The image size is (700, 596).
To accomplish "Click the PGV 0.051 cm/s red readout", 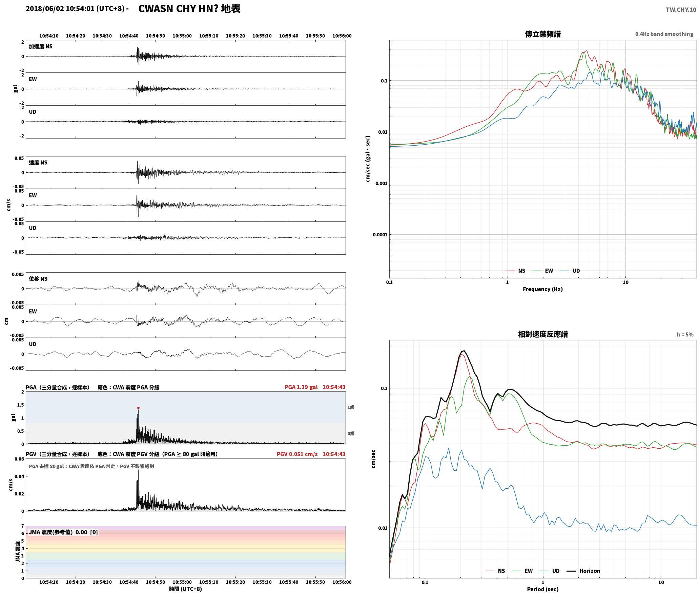I will pyautogui.click(x=297, y=454).
